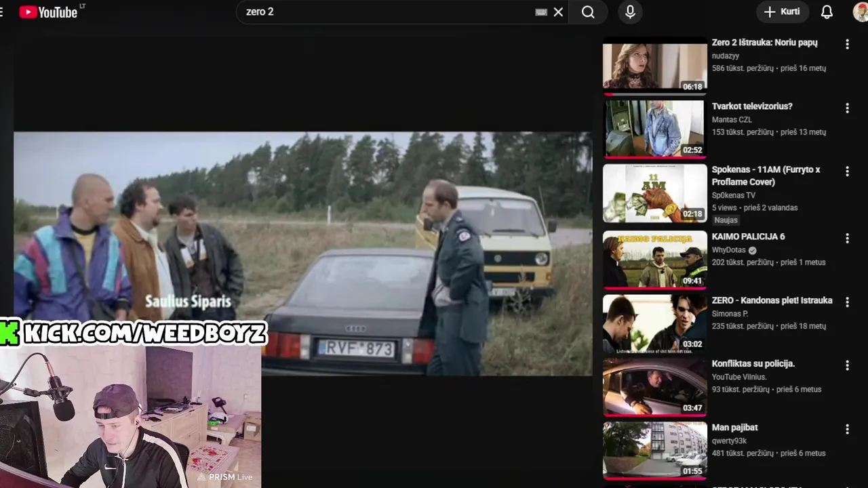The height and width of the screenshot is (488, 868).
Task: Open 'ZERO - Kandonas plet! Istrauka' title
Action: 772,300
